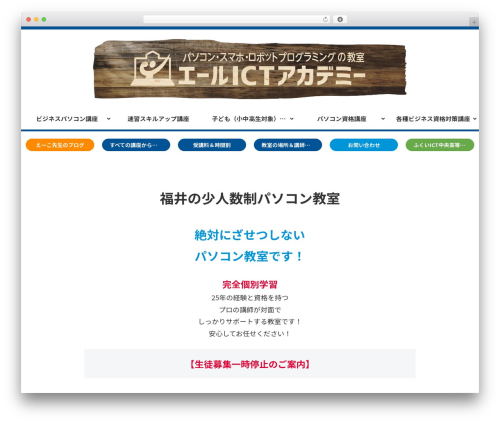Click the green maximize window button
The height and width of the screenshot is (423, 500).
pos(44,19)
